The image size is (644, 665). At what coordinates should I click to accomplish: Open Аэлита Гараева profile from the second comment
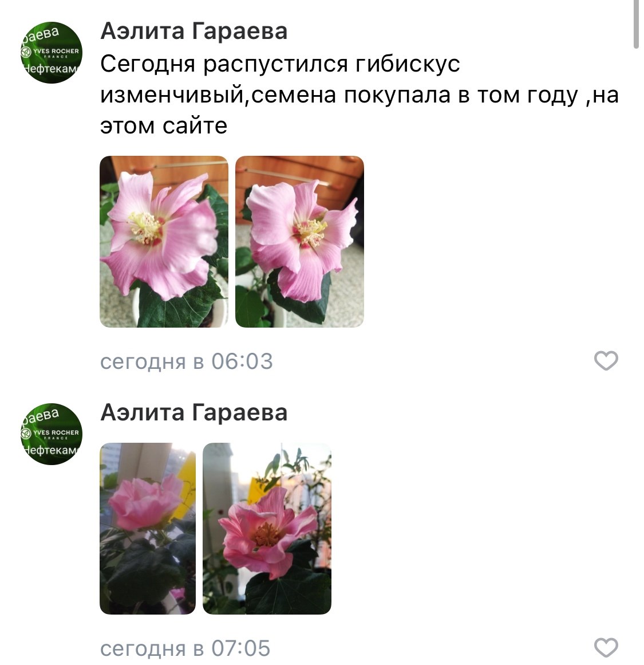[193, 412]
